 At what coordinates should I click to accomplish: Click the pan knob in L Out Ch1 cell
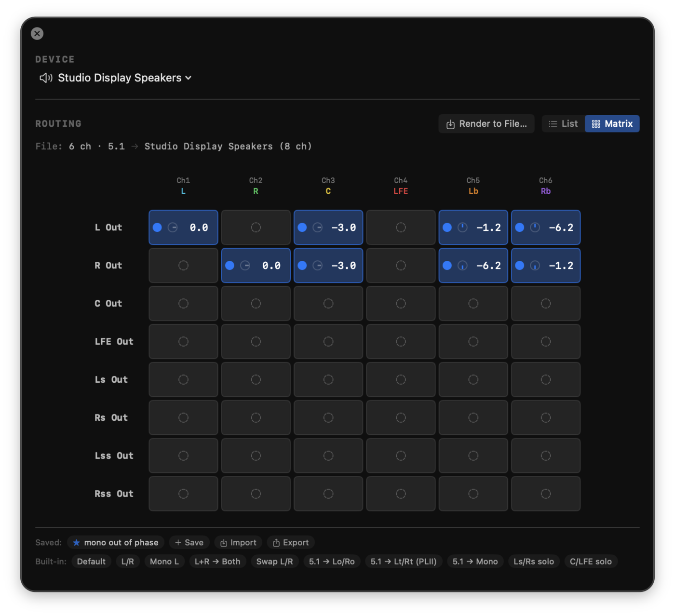[x=173, y=228]
